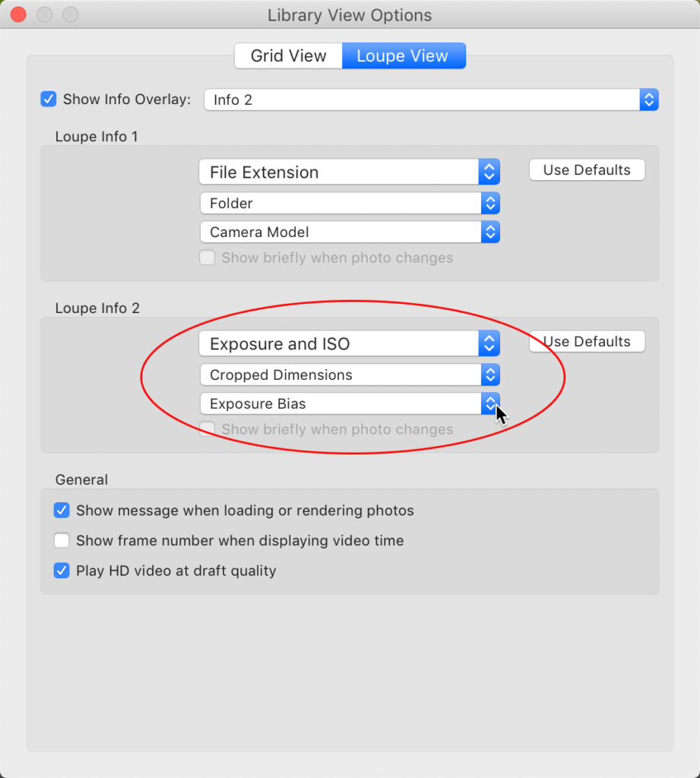700x778 pixels.
Task: Click Use Defaults for Loupe Info 2
Action: tap(587, 342)
